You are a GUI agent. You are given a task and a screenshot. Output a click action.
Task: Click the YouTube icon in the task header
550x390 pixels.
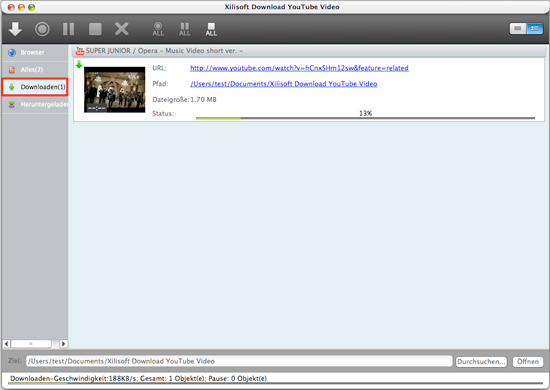tap(80, 51)
